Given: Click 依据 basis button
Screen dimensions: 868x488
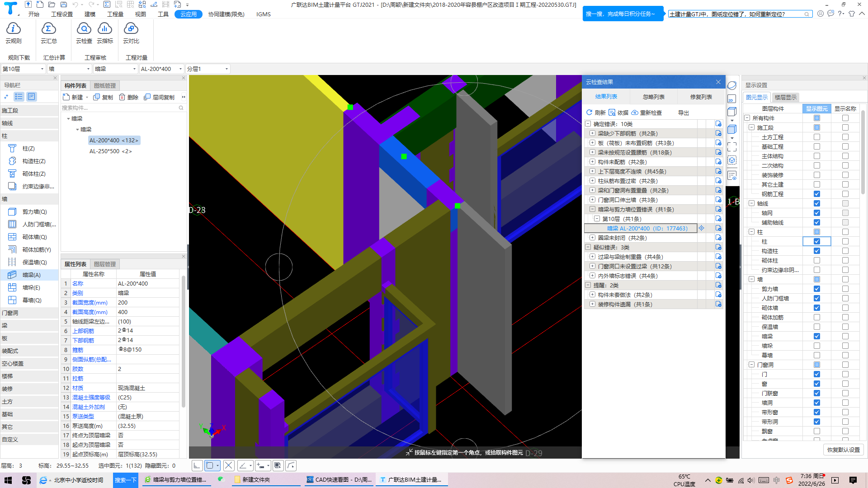Looking at the screenshot, I should 618,113.
